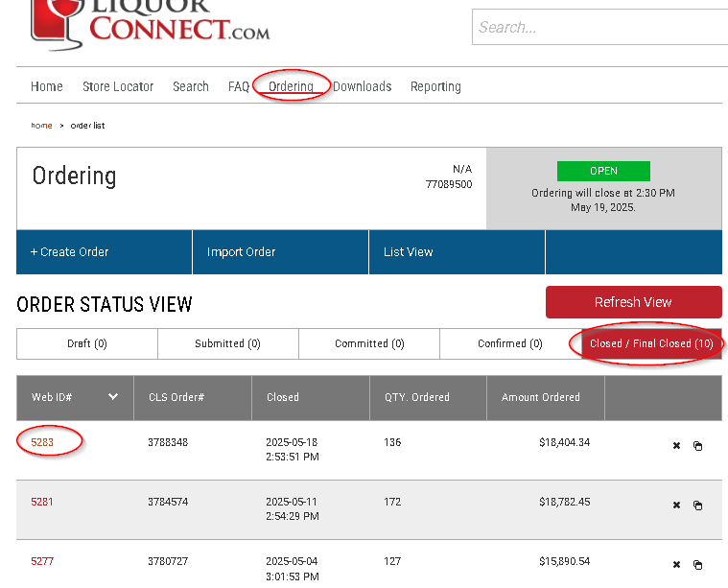
Task: Go to the Search menu item
Action: pyautogui.click(x=190, y=86)
